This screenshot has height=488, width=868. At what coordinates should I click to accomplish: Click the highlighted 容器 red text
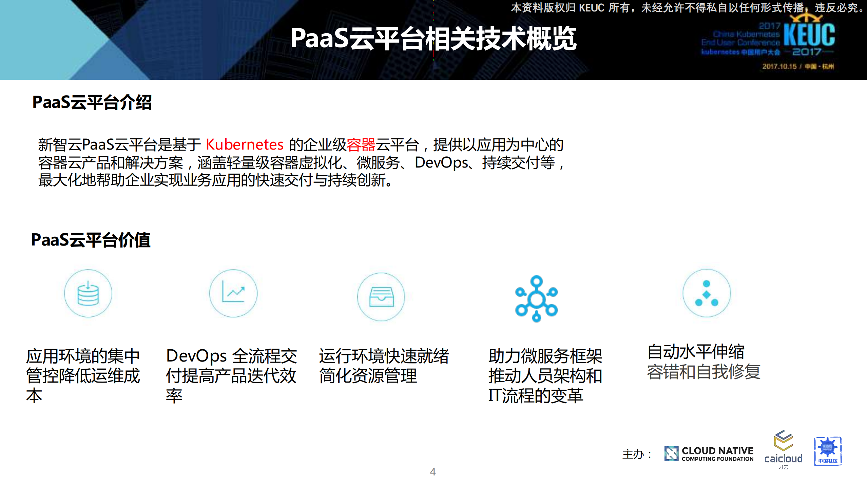tap(361, 145)
